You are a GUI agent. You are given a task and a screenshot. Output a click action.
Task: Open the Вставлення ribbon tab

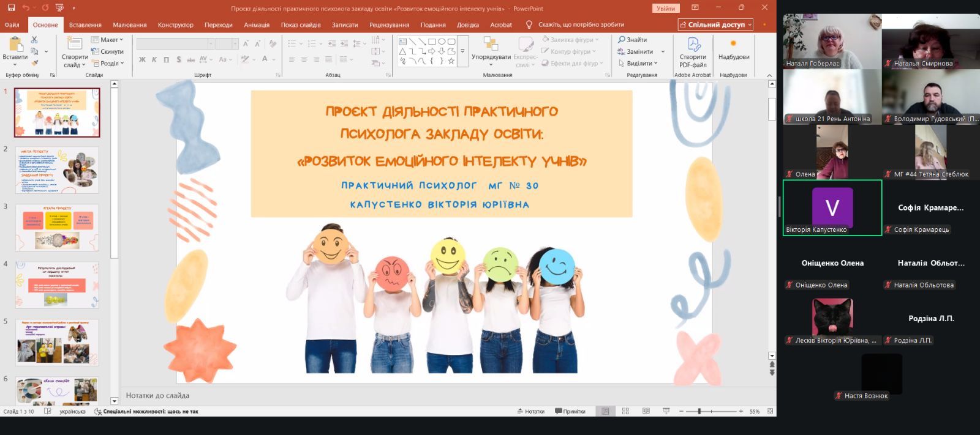[85, 25]
